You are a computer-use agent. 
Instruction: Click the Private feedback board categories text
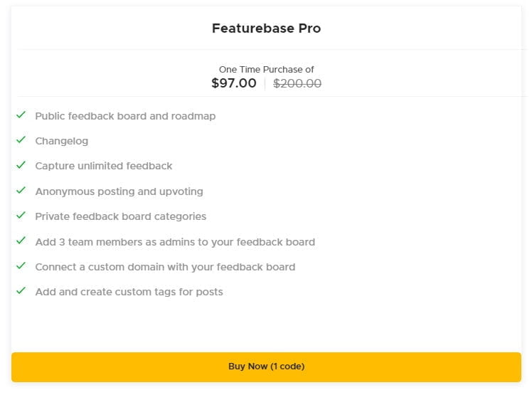tap(120, 216)
